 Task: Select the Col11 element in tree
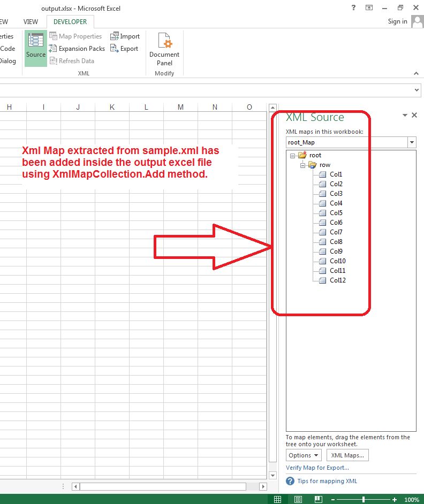pyautogui.click(x=337, y=271)
